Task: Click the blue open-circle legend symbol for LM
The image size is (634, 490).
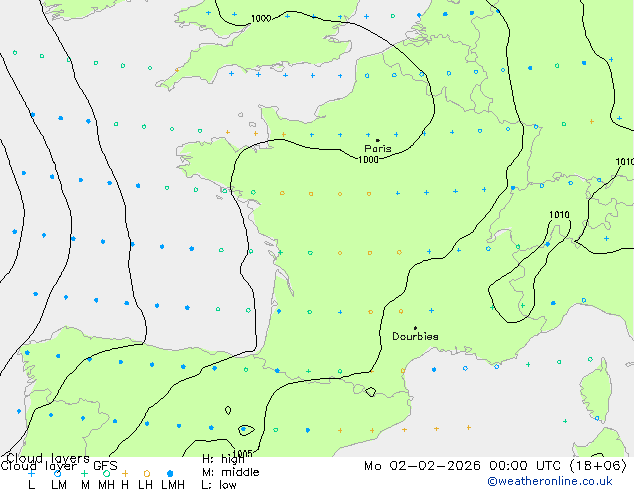Action: [58, 473]
